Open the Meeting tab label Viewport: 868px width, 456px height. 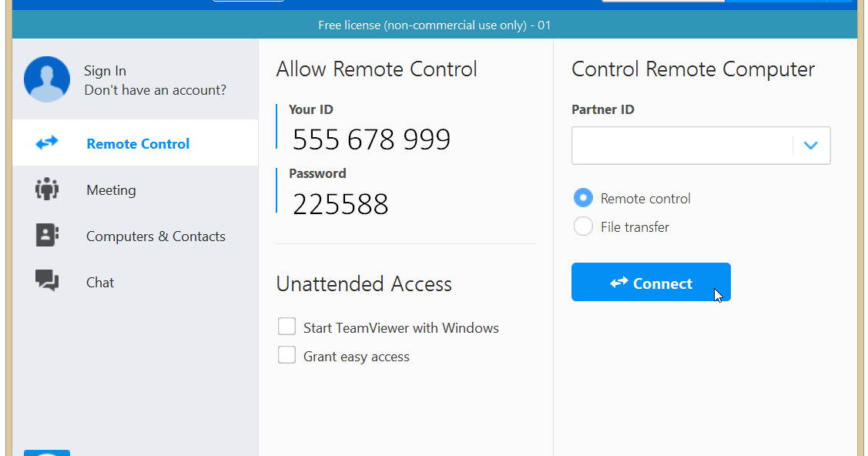click(x=111, y=190)
